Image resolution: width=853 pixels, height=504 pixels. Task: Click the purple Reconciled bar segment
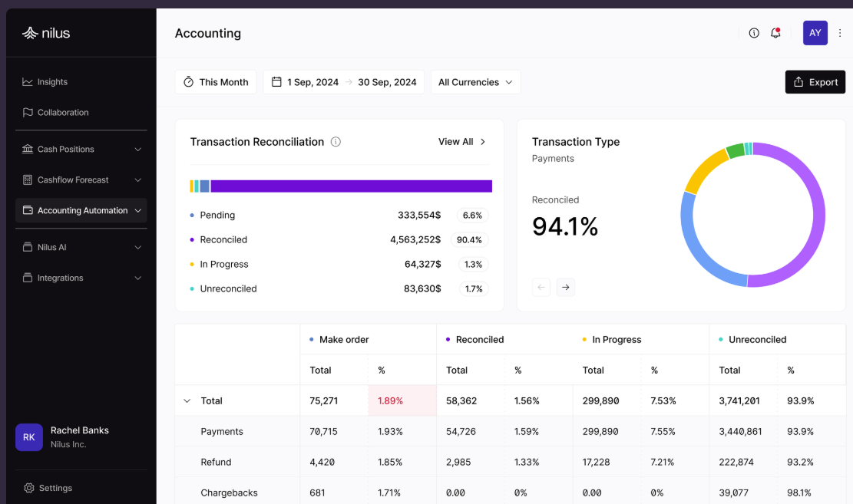click(x=352, y=186)
